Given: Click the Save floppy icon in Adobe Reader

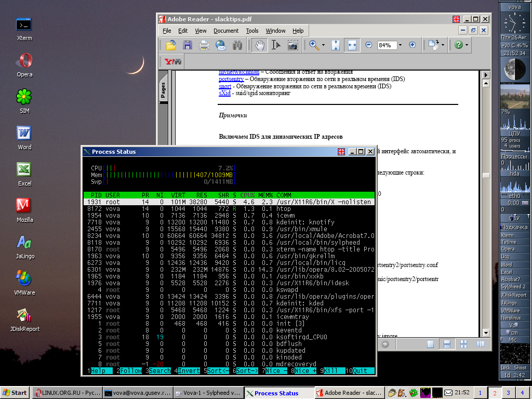Looking at the screenshot, I should 187,45.
